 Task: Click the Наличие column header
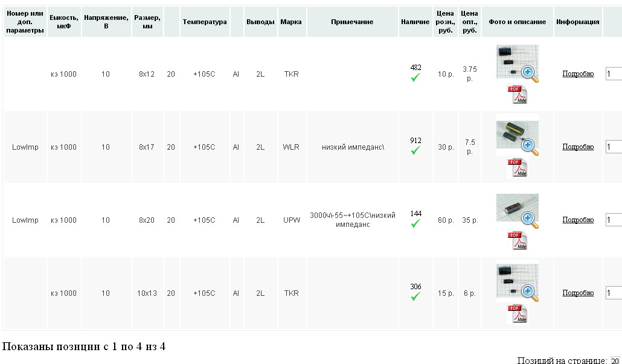click(415, 22)
